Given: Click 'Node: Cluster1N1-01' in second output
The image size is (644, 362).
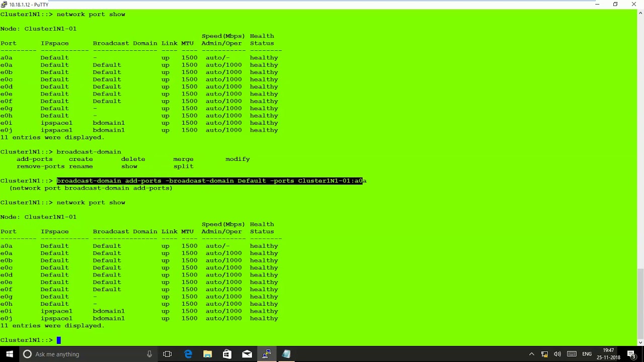Looking at the screenshot, I should [38, 217].
